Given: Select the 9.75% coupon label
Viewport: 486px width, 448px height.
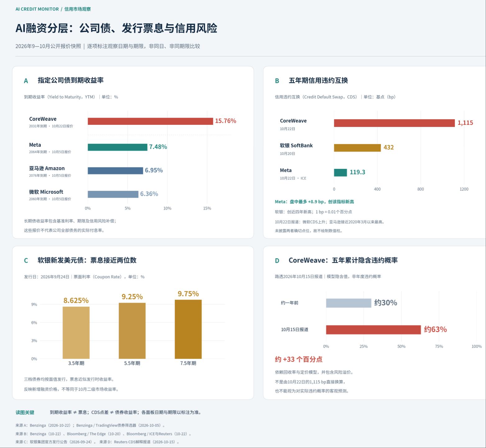Looking at the screenshot, I should (x=188, y=293).
